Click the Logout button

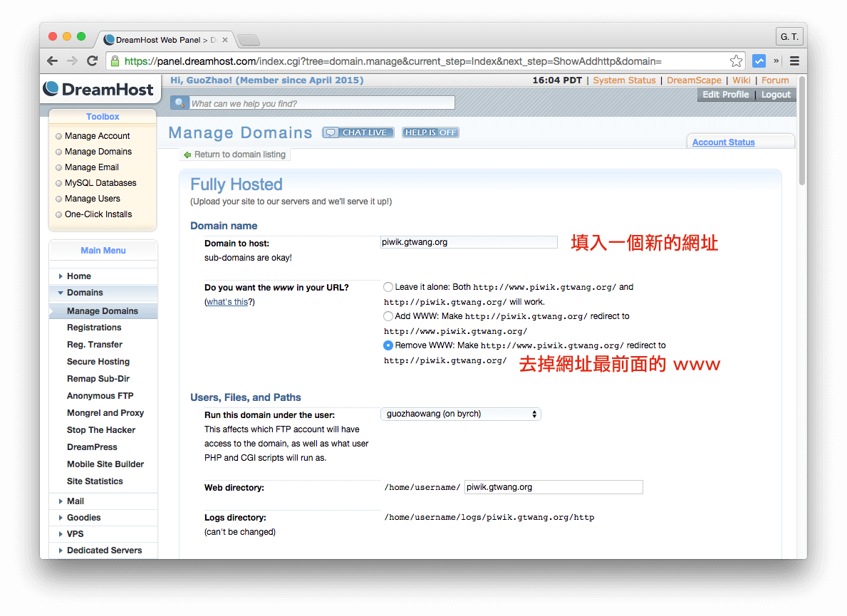click(776, 95)
